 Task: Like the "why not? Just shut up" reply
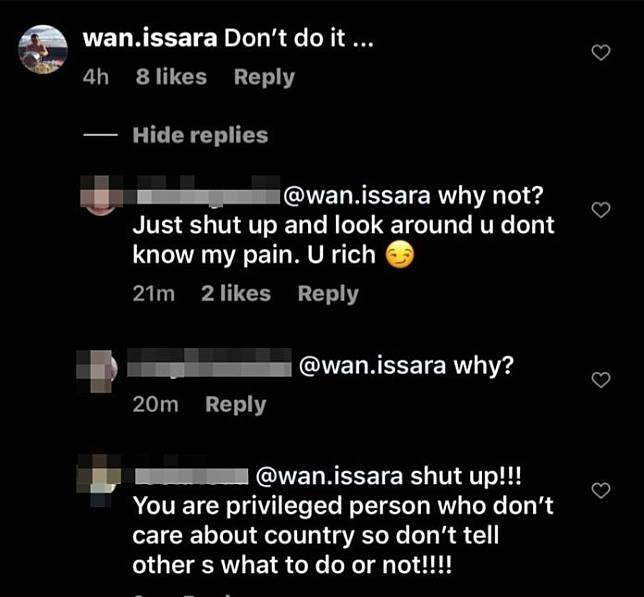(601, 210)
